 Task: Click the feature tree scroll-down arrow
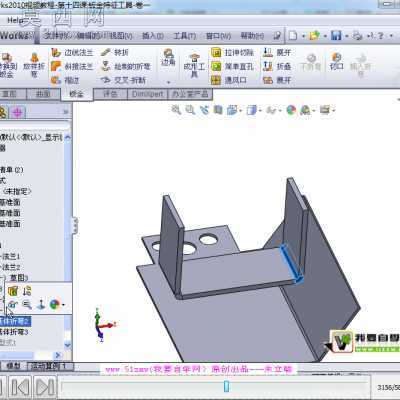click(67, 345)
